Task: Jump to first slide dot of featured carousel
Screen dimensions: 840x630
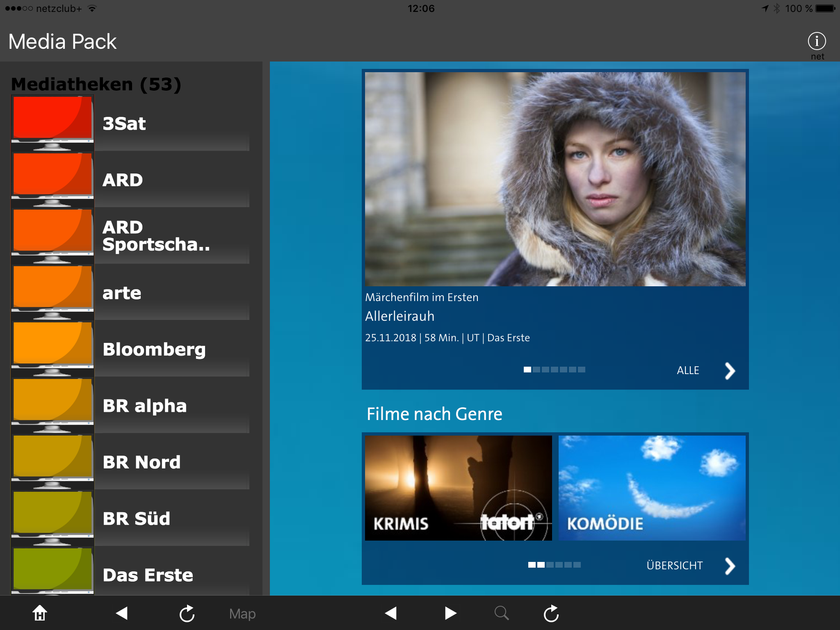Action: [527, 370]
